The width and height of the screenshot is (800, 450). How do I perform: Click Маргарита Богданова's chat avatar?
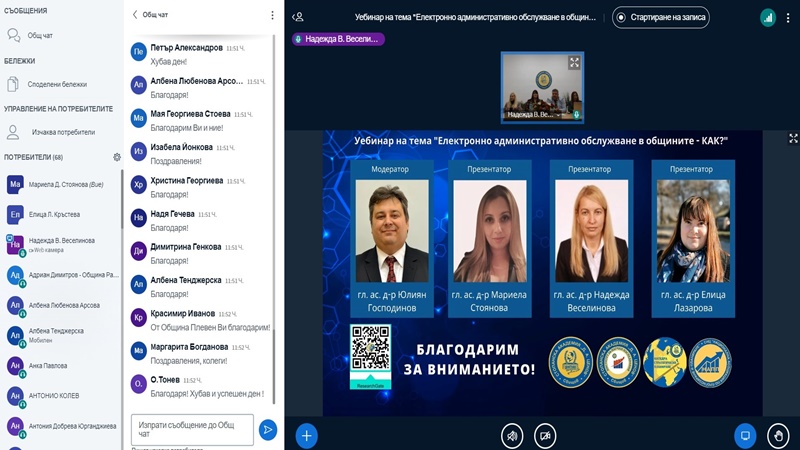click(139, 351)
